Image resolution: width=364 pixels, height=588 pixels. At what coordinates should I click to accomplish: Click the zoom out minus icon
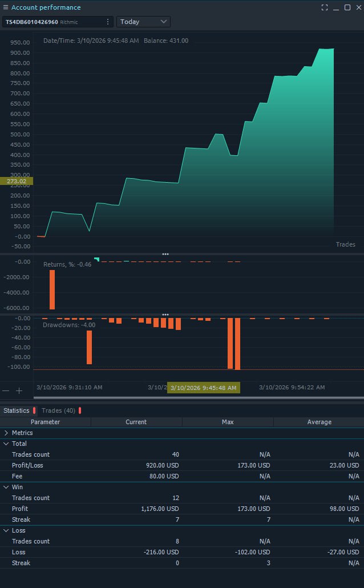click(6, 391)
